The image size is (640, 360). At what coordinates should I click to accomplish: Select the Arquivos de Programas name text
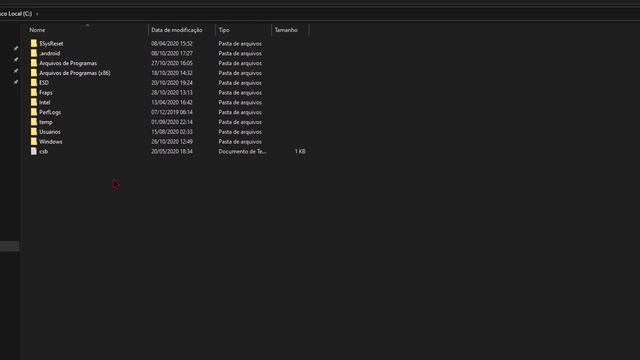(68, 63)
